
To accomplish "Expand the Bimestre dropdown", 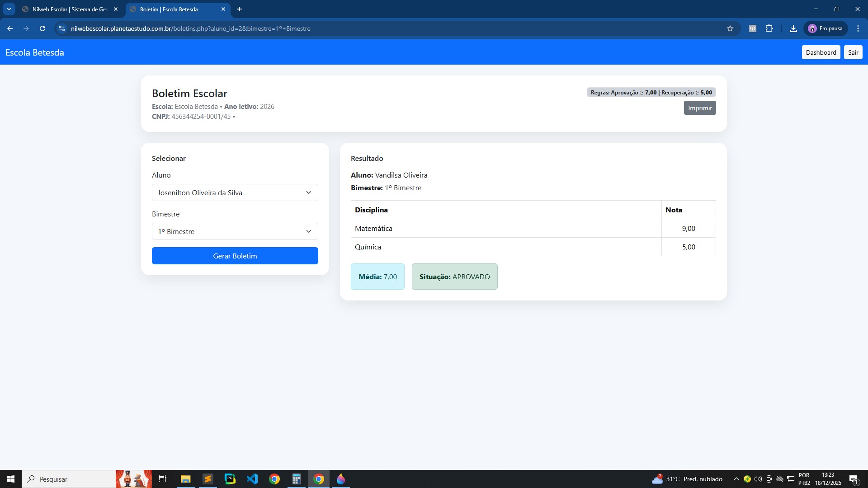I will [x=235, y=231].
